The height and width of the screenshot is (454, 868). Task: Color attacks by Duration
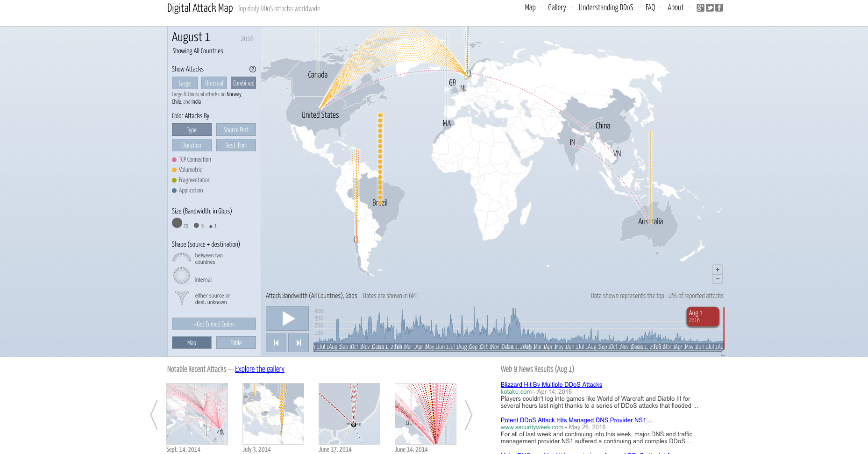[192, 145]
